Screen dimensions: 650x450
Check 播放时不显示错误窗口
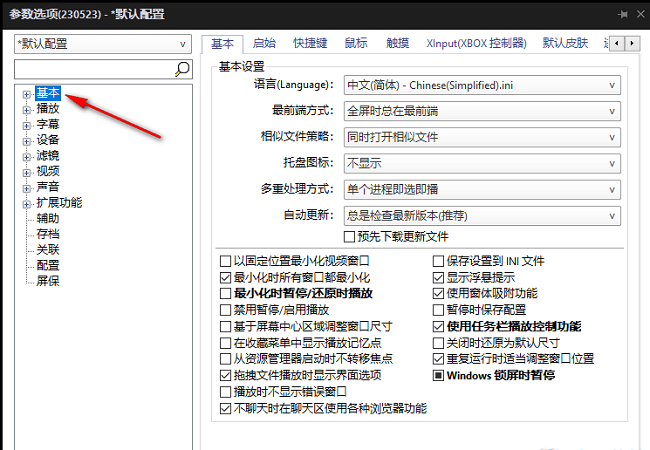click(225, 392)
